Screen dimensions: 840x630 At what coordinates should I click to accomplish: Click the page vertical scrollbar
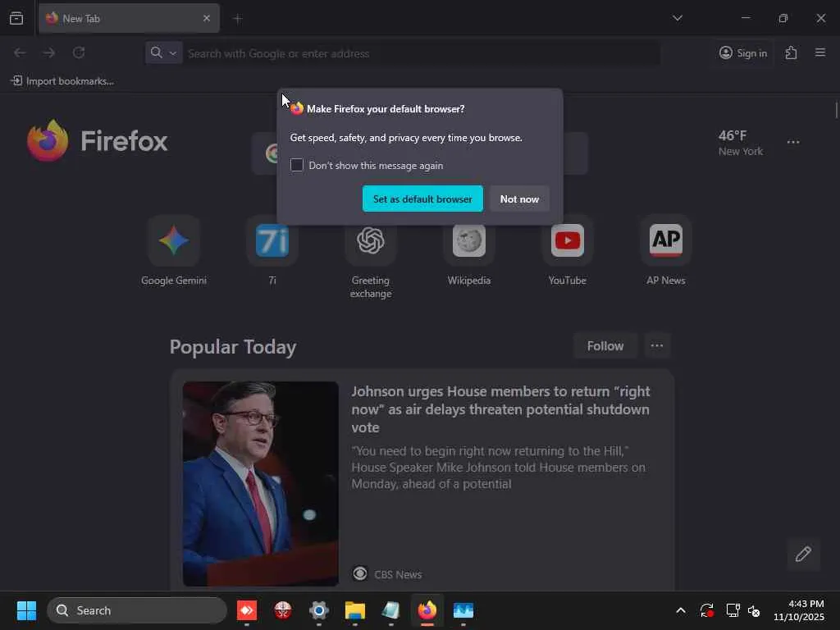point(836,111)
